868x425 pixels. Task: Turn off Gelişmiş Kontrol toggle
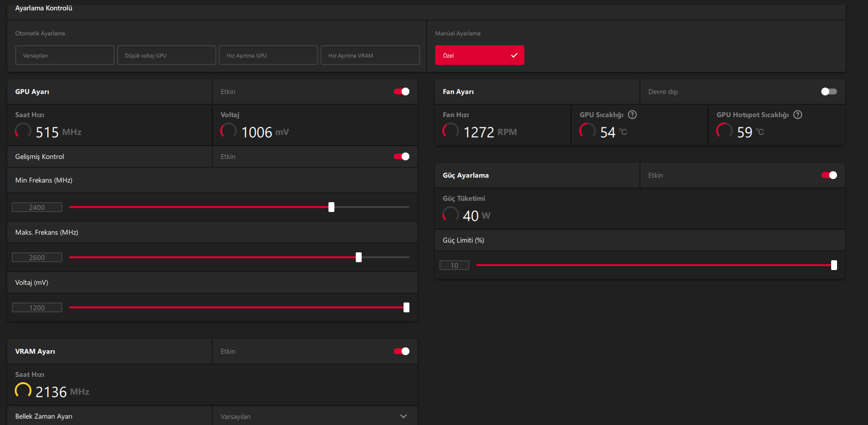pos(402,156)
